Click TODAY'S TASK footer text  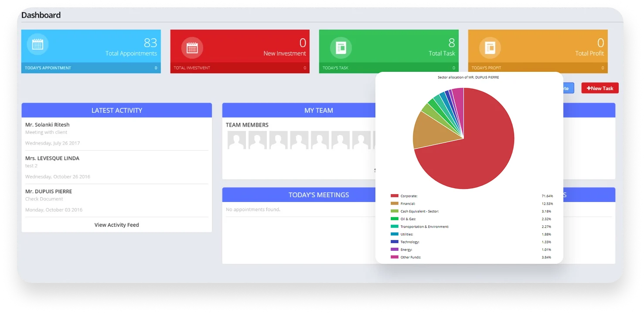(336, 68)
